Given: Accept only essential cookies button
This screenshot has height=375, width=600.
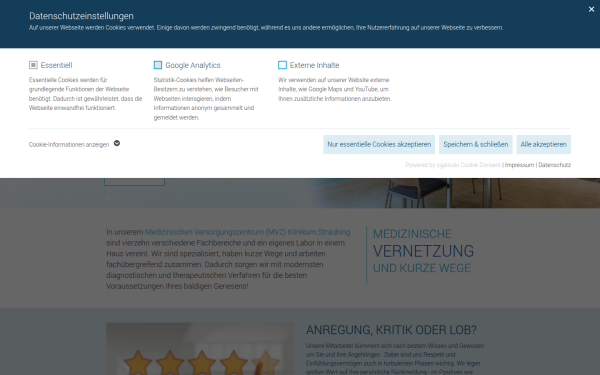Looking at the screenshot, I should (x=379, y=144).
